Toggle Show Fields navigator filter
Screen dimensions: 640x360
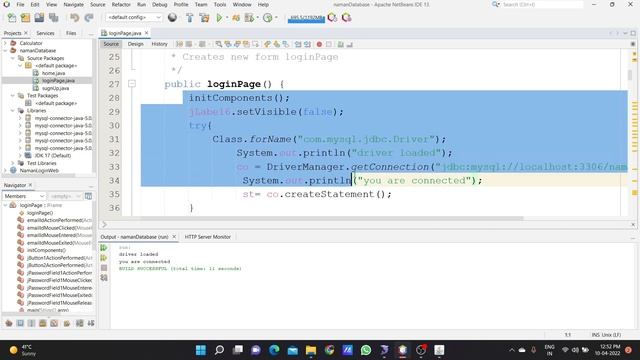point(20,323)
